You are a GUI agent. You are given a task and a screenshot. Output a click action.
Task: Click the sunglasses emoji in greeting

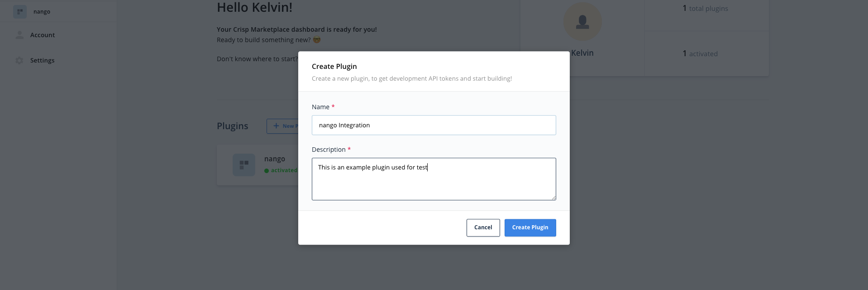click(317, 40)
